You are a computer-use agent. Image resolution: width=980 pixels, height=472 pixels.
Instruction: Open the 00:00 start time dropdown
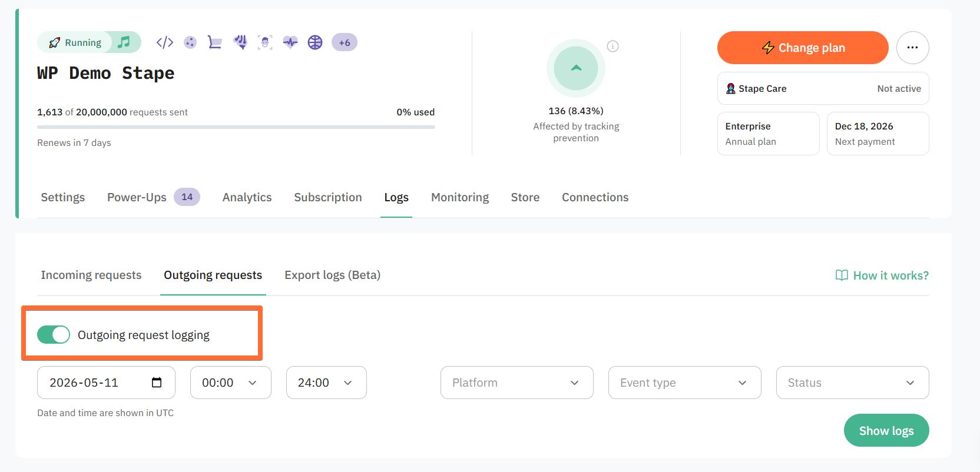(x=231, y=383)
